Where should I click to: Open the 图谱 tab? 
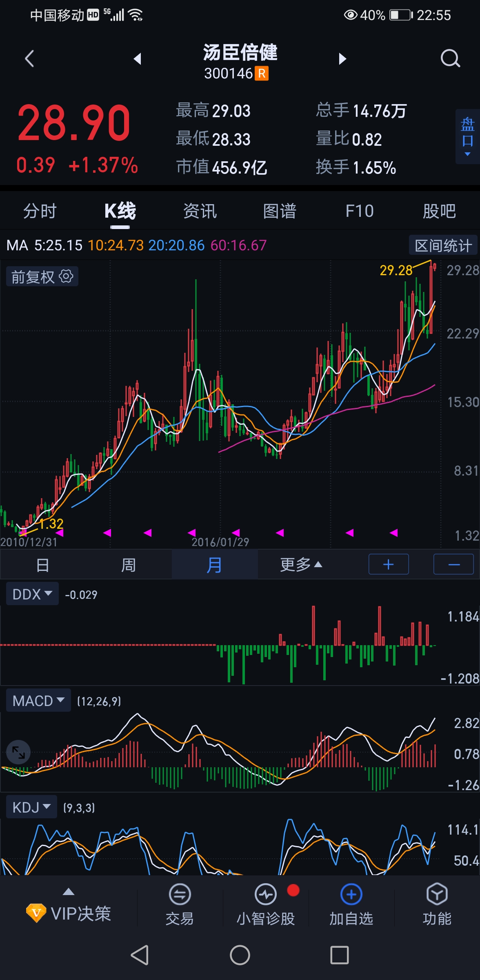tap(280, 211)
